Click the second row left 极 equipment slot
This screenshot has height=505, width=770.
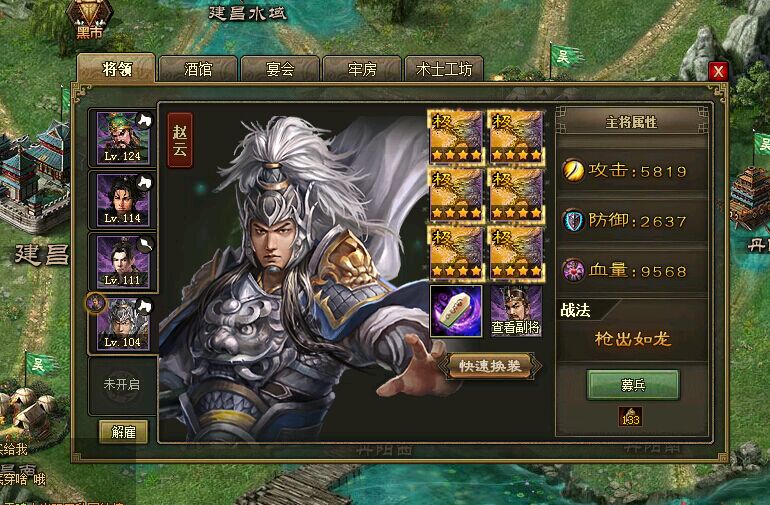click(456, 196)
